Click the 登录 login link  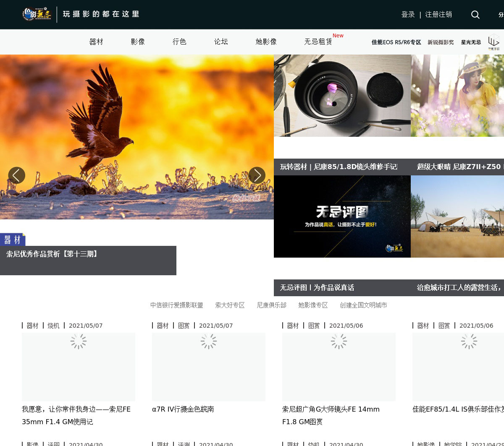[x=408, y=15]
